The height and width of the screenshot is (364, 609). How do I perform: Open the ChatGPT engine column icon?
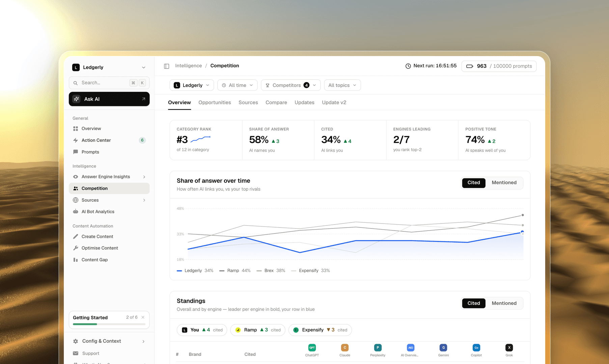312,347
